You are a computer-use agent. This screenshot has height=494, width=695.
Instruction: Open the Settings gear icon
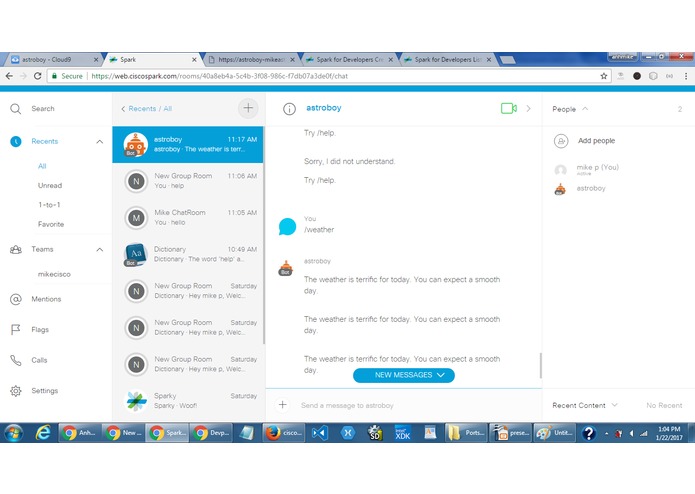coord(16,391)
